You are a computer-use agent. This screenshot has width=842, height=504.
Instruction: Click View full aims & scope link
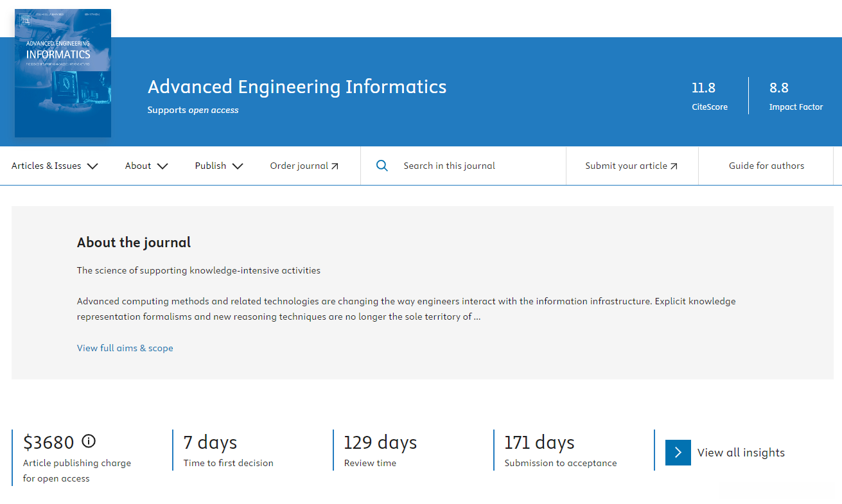125,348
